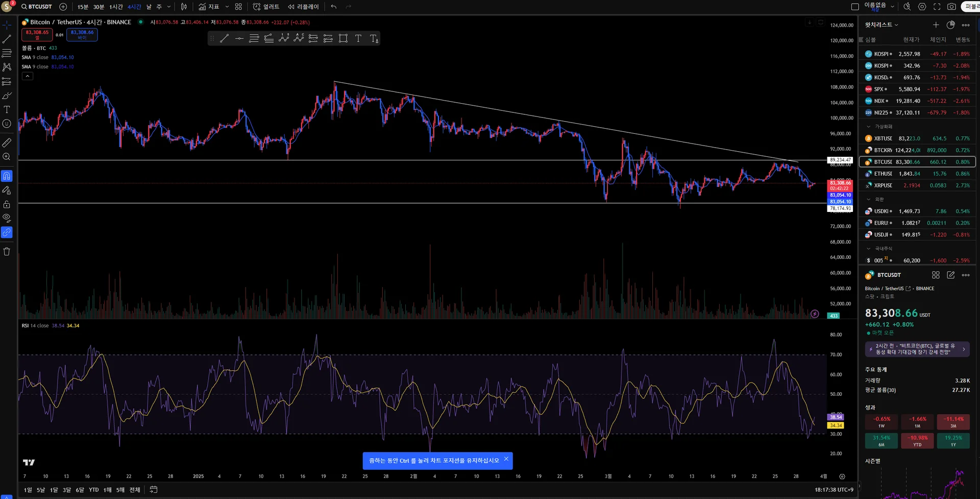Collapse the 외환 watchlist section
Viewport: 980px width, 499px height.
869,199
